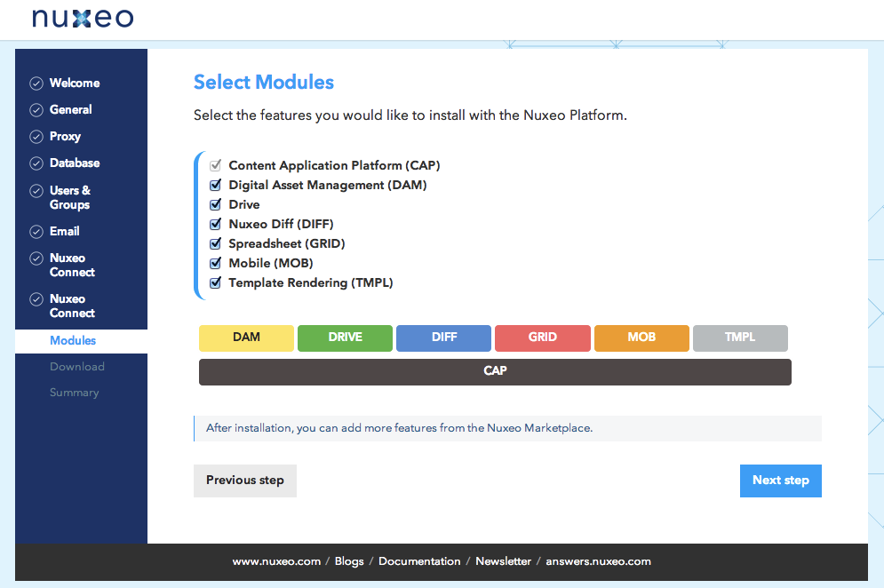Click the checkmark icon beside Database
This screenshot has width=884, height=588.
pos(36,163)
